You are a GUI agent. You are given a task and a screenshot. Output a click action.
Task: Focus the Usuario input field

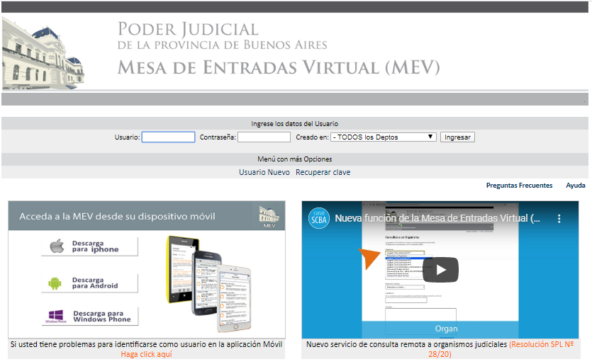pyautogui.click(x=168, y=137)
